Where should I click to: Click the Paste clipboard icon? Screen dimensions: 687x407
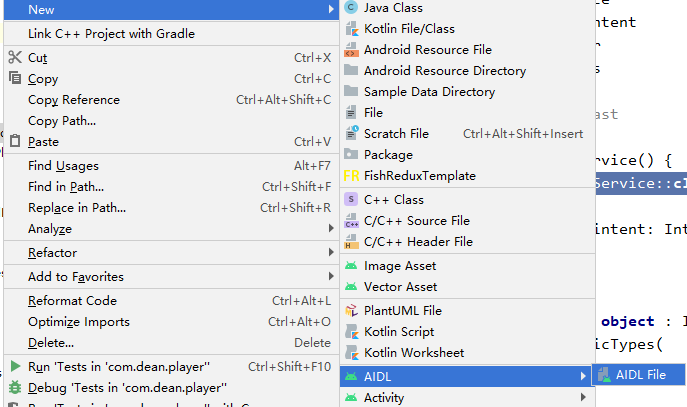pyautogui.click(x=15, y=141)
